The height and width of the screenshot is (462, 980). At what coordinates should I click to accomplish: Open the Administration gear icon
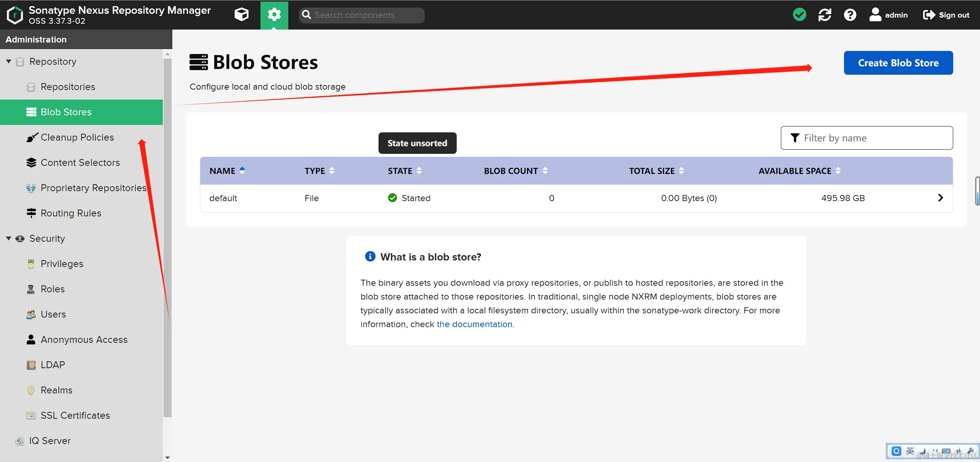coord(274,15)
